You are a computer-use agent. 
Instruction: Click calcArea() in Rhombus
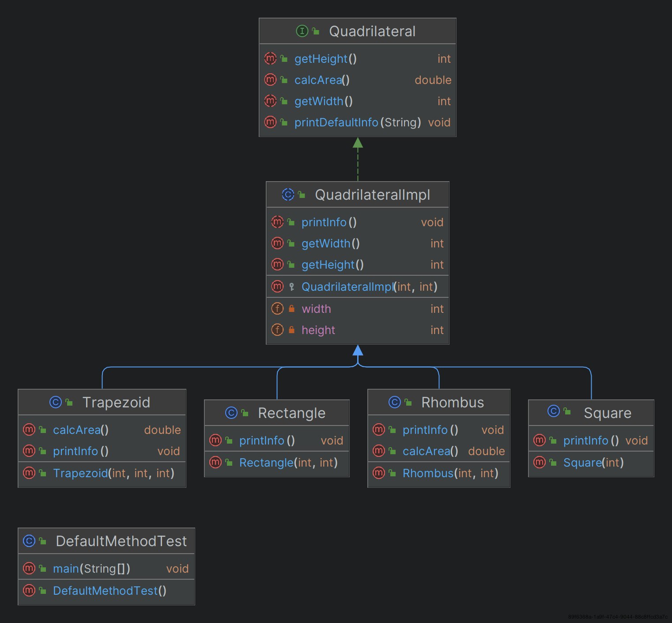tap(430, 451)
